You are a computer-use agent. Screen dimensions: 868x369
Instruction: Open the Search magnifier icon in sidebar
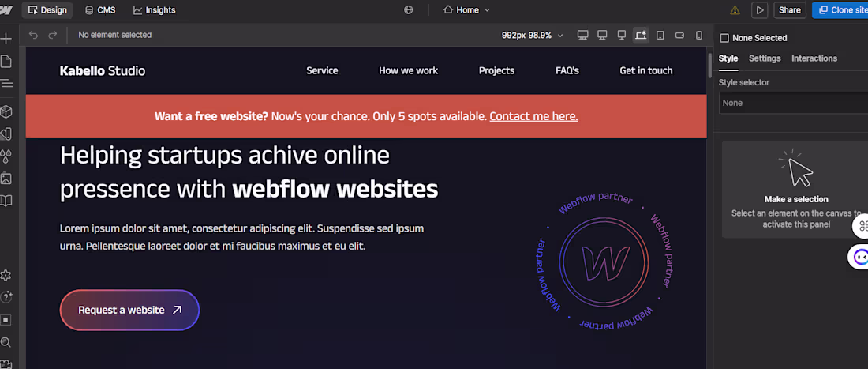(6, 342)
